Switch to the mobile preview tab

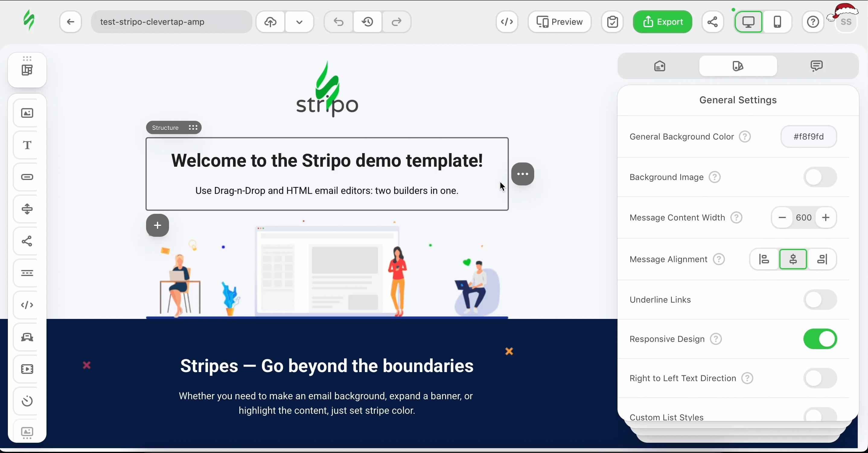(777, 22)
